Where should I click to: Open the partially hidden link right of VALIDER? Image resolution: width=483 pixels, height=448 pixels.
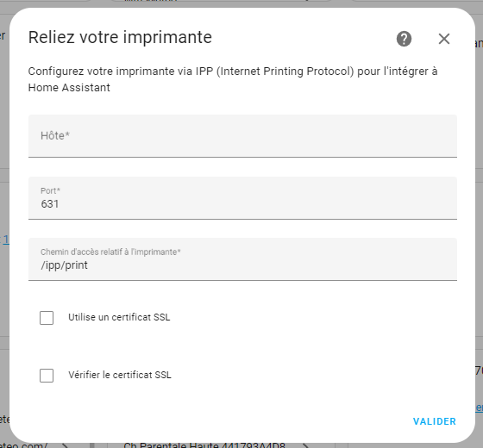coord(480,407)
